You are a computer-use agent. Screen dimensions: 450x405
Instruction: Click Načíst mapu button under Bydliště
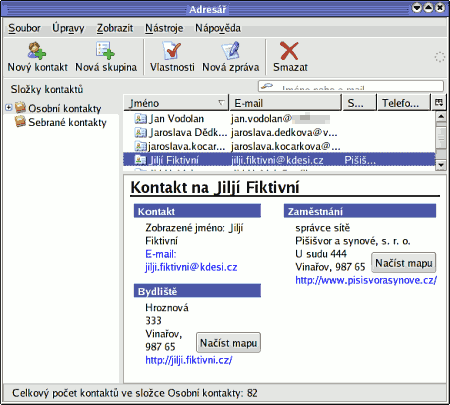228,343
